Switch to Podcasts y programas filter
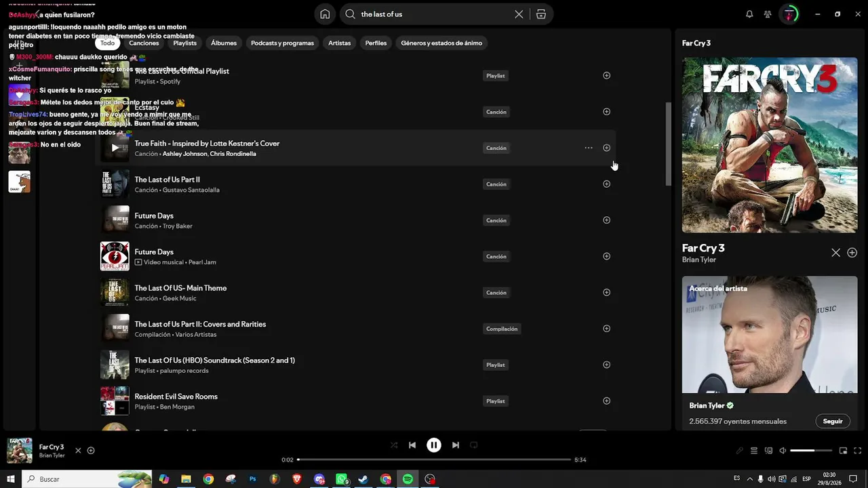This screenshot has height=488, width=868. click(283, 43)
